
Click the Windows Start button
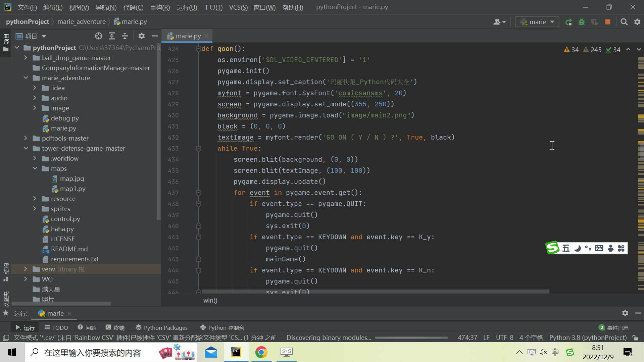click(12, 352)
